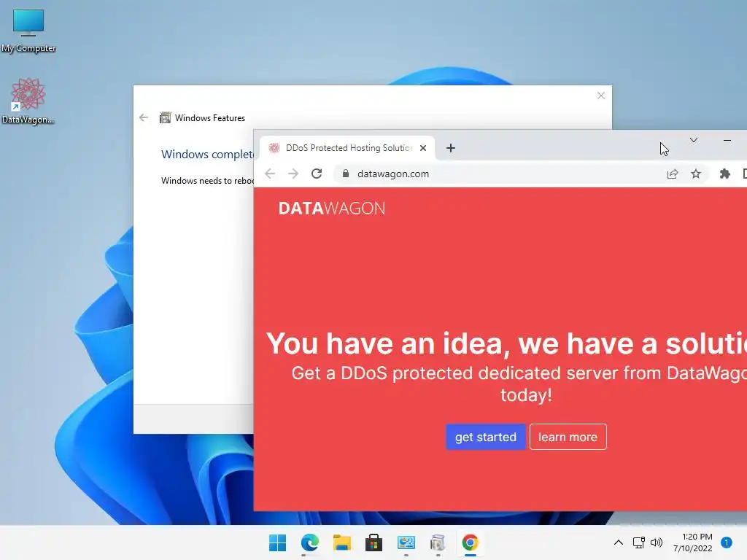Open File Explorer from the taskbar
This screenshot has height=560, width=747.
point(341,542)
